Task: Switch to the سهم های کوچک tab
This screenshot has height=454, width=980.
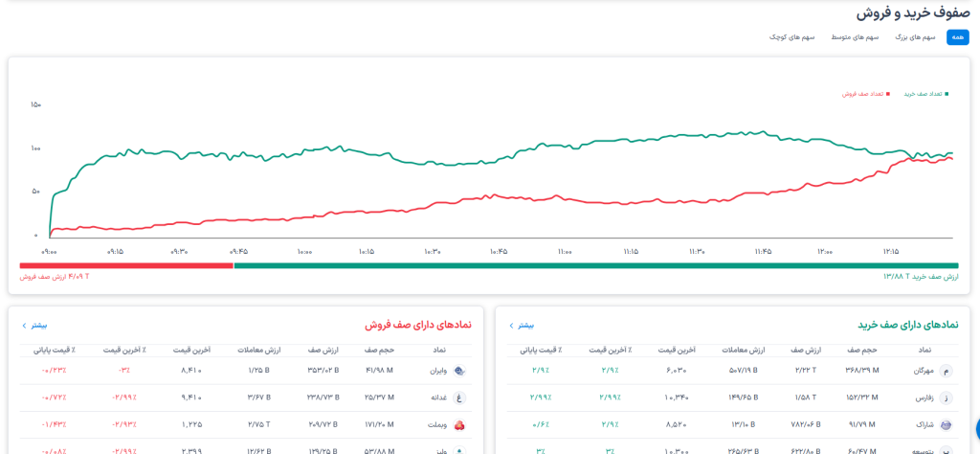Action: tap(792, 37)
